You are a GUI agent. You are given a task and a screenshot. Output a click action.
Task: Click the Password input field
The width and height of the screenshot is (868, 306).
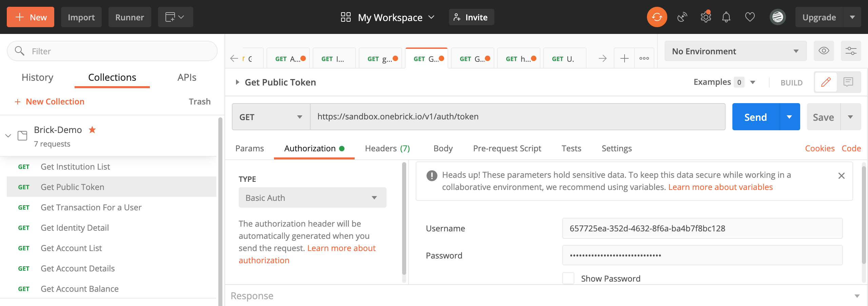[702, 255]
